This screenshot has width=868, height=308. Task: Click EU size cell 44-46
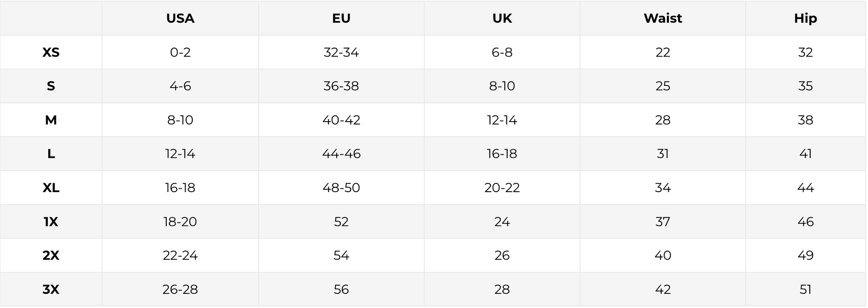pos(341,154)
